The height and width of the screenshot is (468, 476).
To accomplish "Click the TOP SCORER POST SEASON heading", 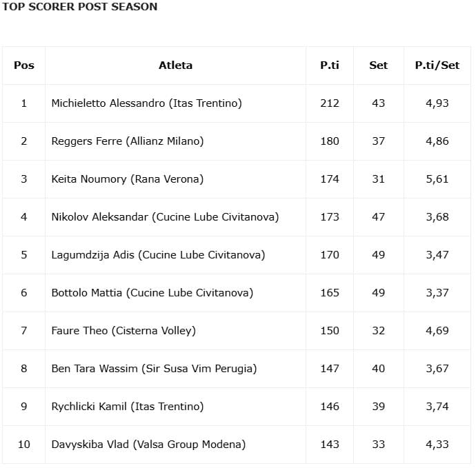I will [x=79, y=7].
